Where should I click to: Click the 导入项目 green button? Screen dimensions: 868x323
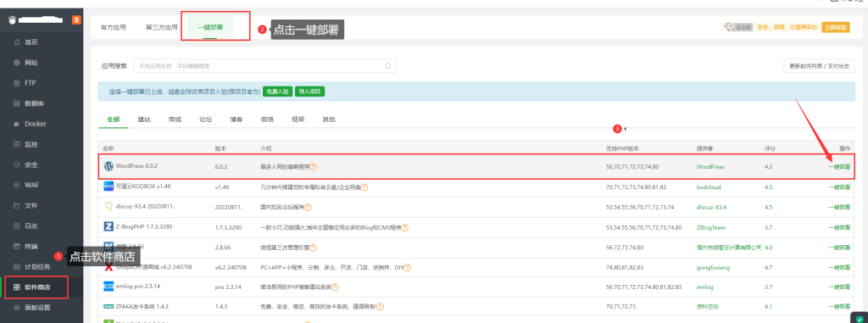coord(310,92)
